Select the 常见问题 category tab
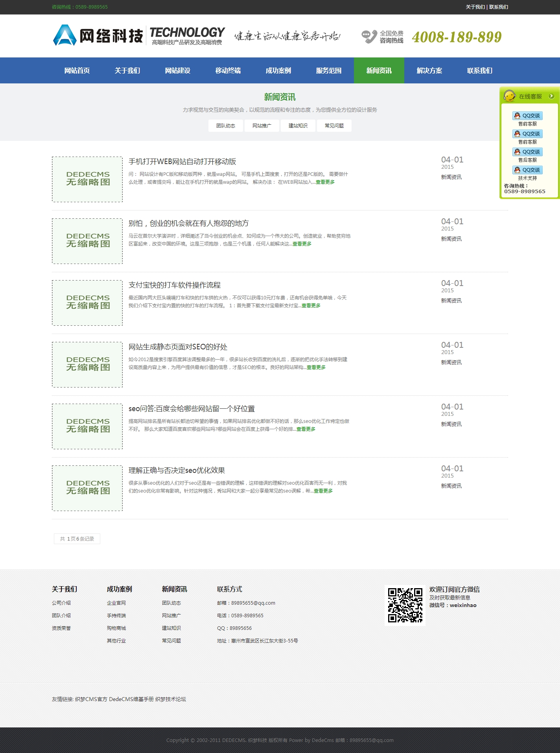 pyautogui.click(x=334, y=126)
